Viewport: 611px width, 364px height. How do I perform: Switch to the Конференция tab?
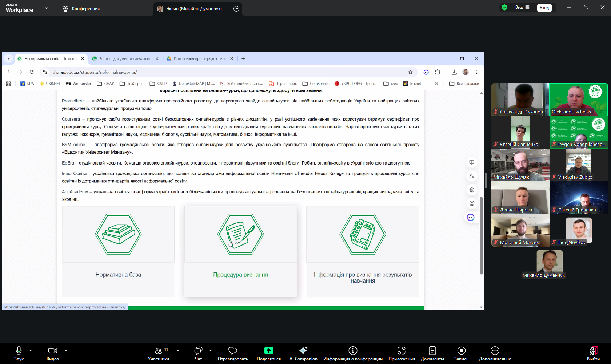(x=81, y=8)
